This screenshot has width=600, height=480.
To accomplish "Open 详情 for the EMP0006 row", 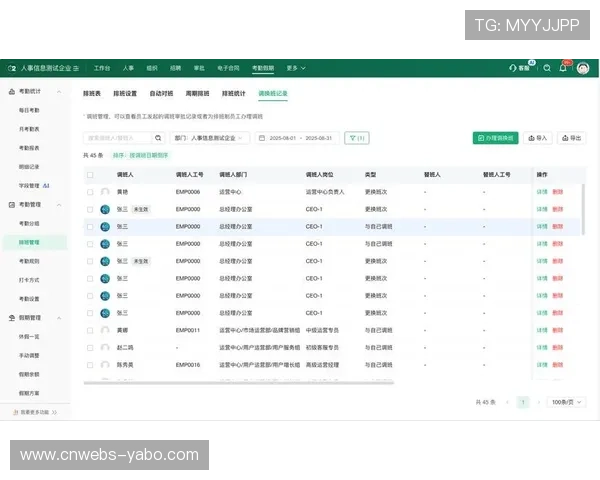I will click(x=542, y=192).
